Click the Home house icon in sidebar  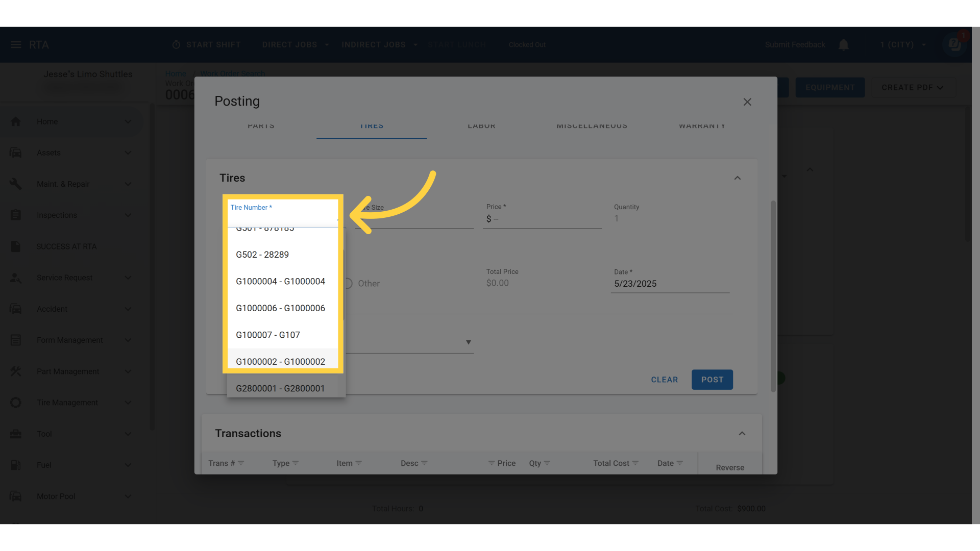16,121
